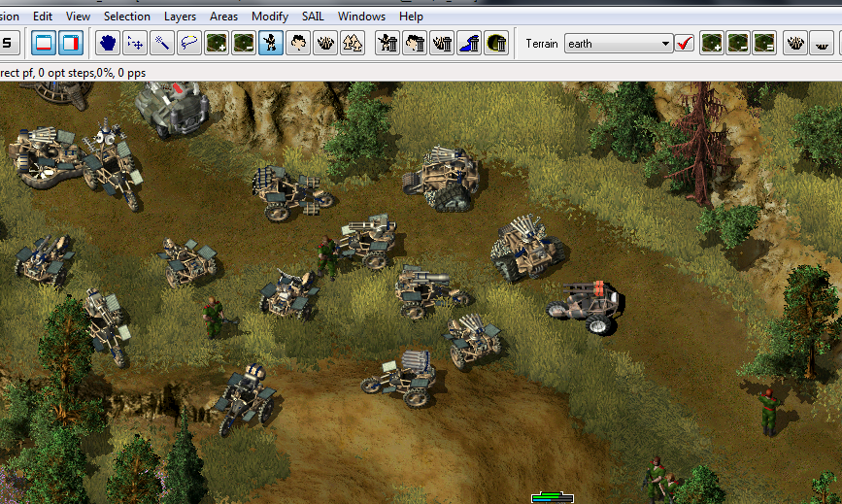Toggle the right side panel layout
Viewport: 842px width, 504px height.
coord(71,43)
